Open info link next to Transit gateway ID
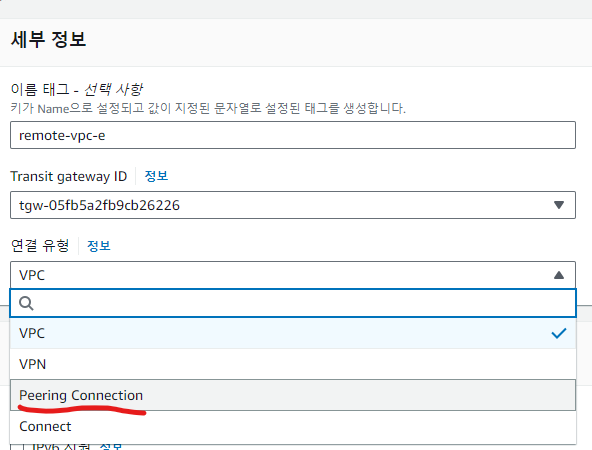 point(156,176)
